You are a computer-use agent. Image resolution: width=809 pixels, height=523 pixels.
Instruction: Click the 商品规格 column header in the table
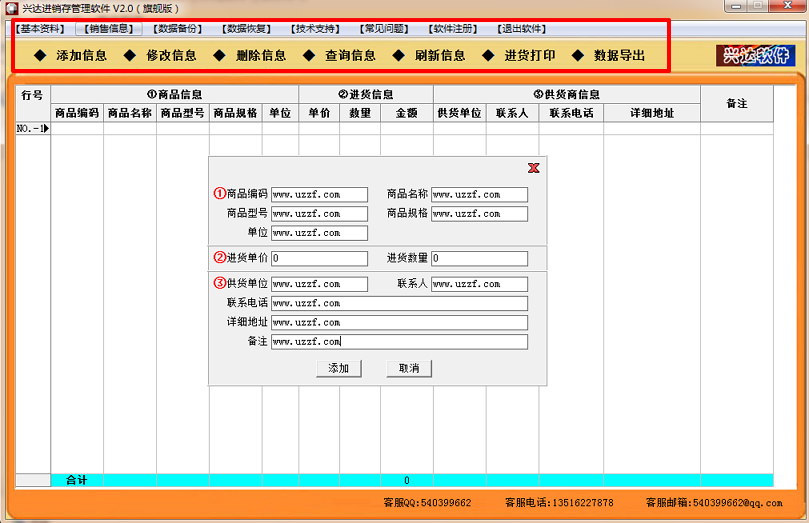[x=236, y=113]
